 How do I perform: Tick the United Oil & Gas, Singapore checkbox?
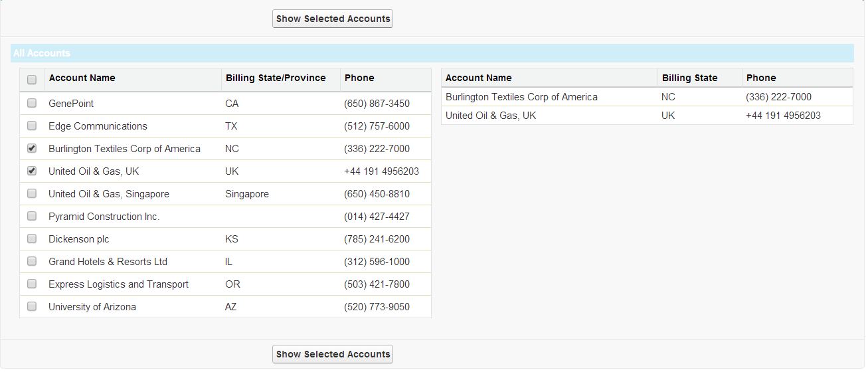click(32, 193)
